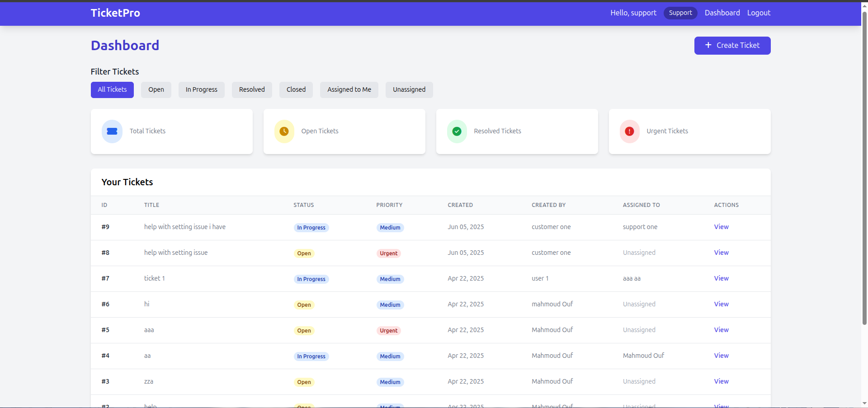Click the plus icon on Create Ticket
This screenshot has height=408, width=868.
click(708, 45)
